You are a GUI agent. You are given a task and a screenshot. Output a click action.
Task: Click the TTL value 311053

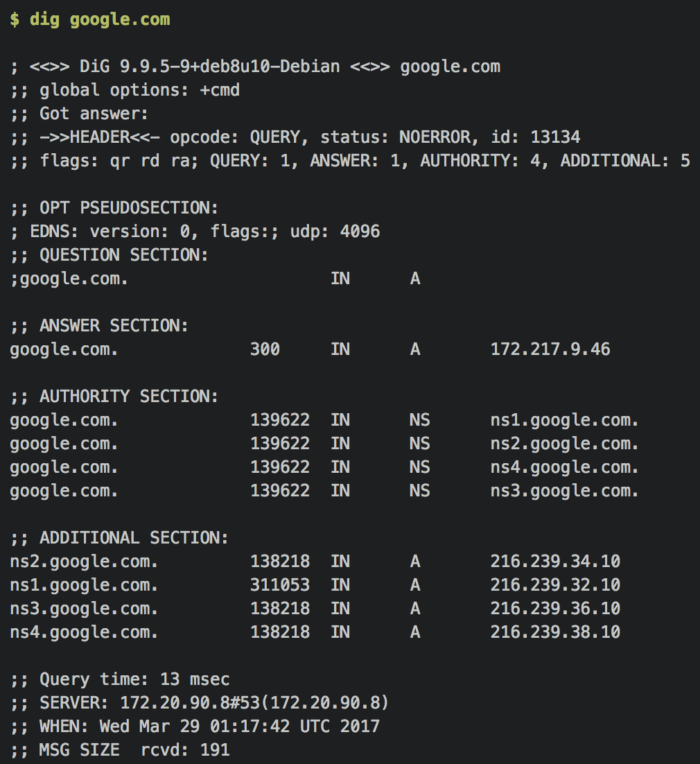pos(280,584)
